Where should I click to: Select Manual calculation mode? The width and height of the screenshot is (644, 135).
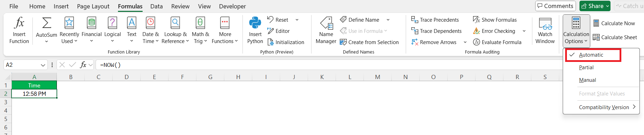[x=601, y=80]
